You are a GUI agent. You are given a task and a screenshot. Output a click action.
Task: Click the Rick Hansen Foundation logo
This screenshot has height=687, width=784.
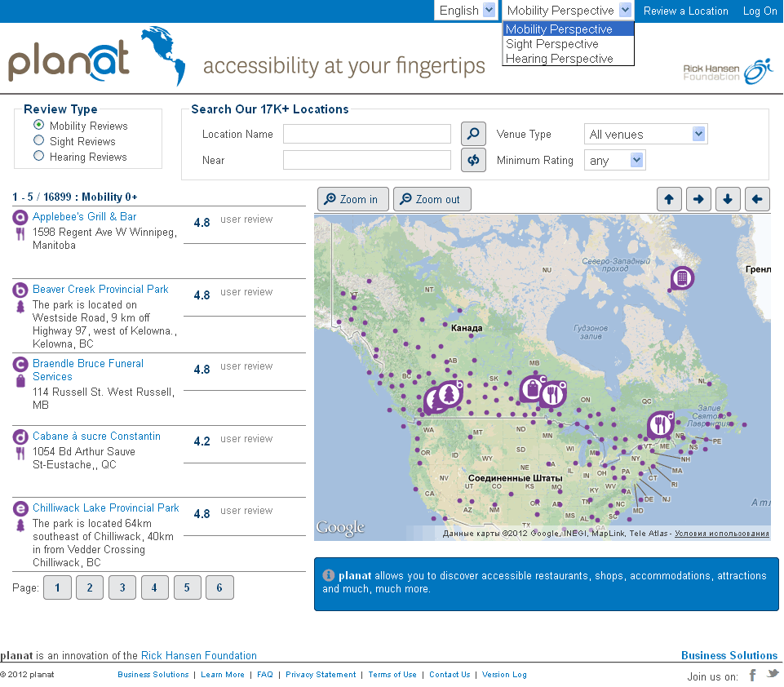pos(728,72)
